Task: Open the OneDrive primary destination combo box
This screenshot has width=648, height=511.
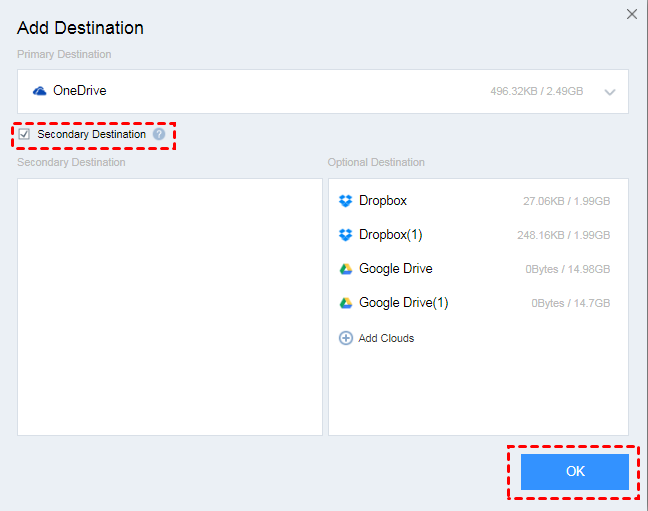Action: click(300, 91)
